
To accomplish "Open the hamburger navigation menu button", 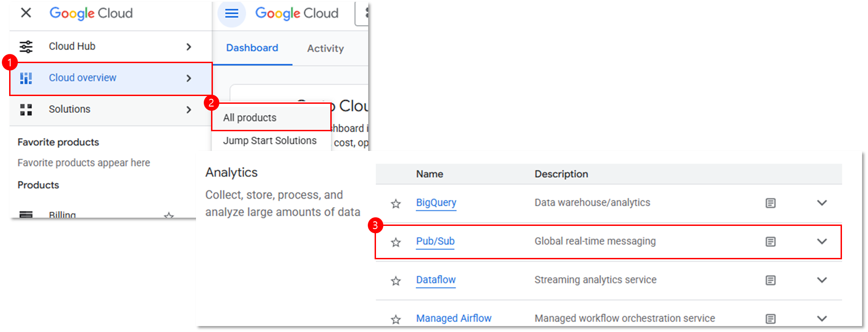I will 232,13.
